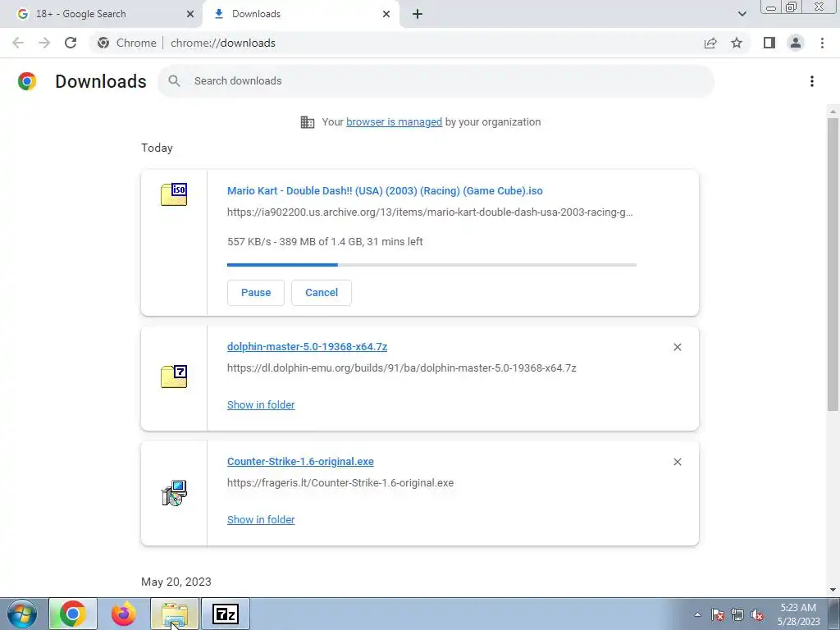
Task: Go back with the browser back arrow
Action: pos(18,43)
